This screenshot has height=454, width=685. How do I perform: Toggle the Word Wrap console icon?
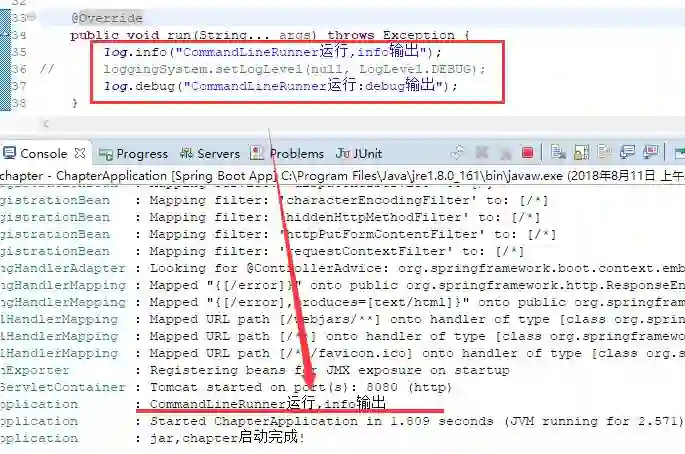tap(604, 152)
